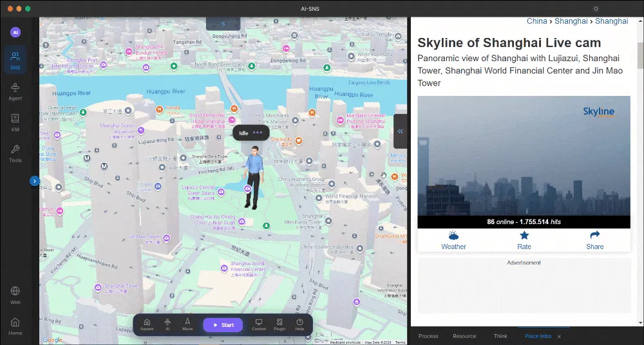Viewport: 644px width, 345px height.
Task: Open the Square toolbar item
Action: (147, 324)
